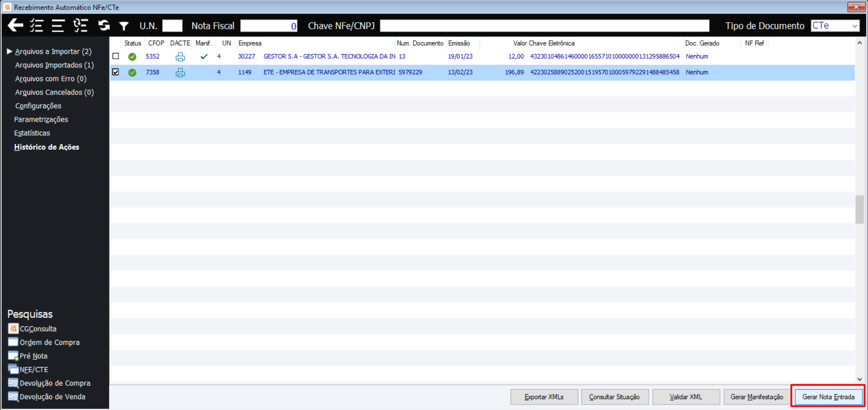868x410 pixels.
Task: Uncheck the box for the ETE row
Action: 116,72
